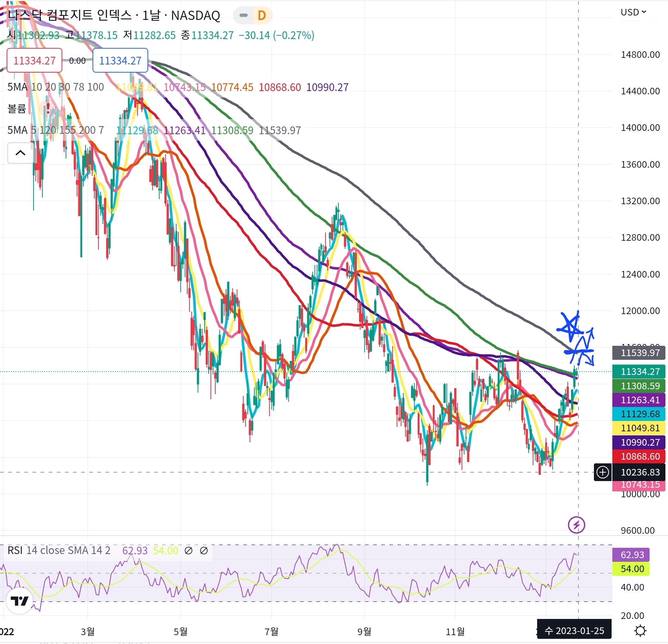This screenshot has width=668, height=644.
Task: Collapse the indicator legend with chevron button
Action: [x=21, y=153]
